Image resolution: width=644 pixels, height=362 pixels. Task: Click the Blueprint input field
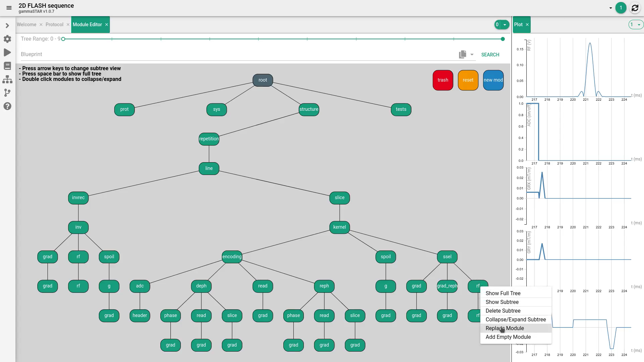point(235,54)
